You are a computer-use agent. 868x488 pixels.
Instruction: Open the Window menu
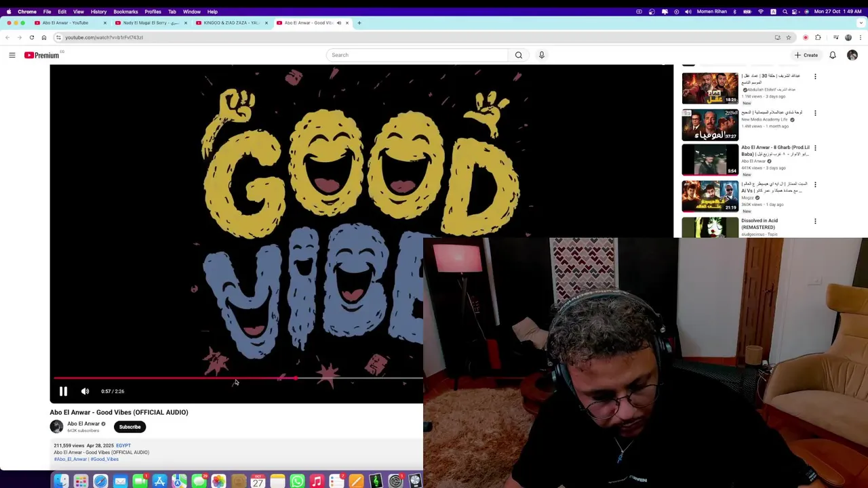click(191, 12)
